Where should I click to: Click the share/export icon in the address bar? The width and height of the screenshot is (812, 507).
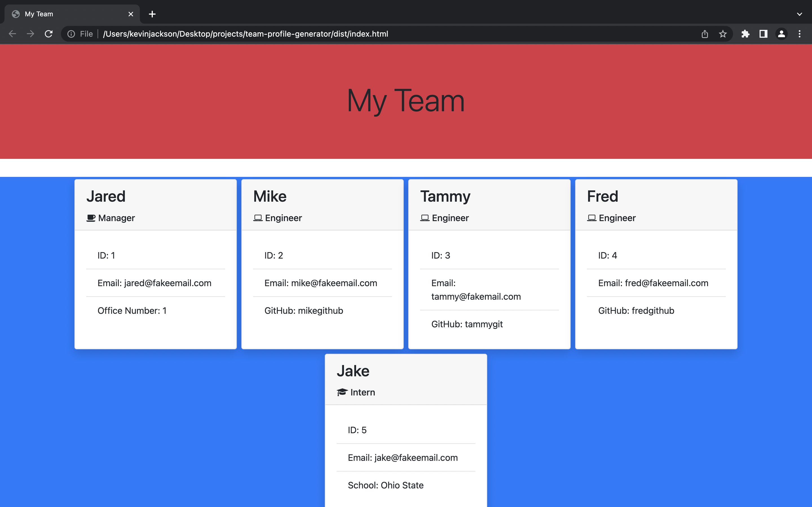[705, 34]
